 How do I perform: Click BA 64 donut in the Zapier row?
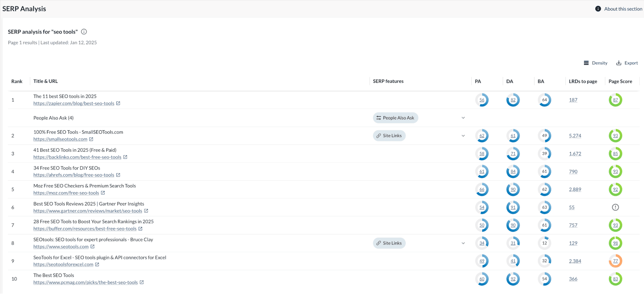click(545, 100)
